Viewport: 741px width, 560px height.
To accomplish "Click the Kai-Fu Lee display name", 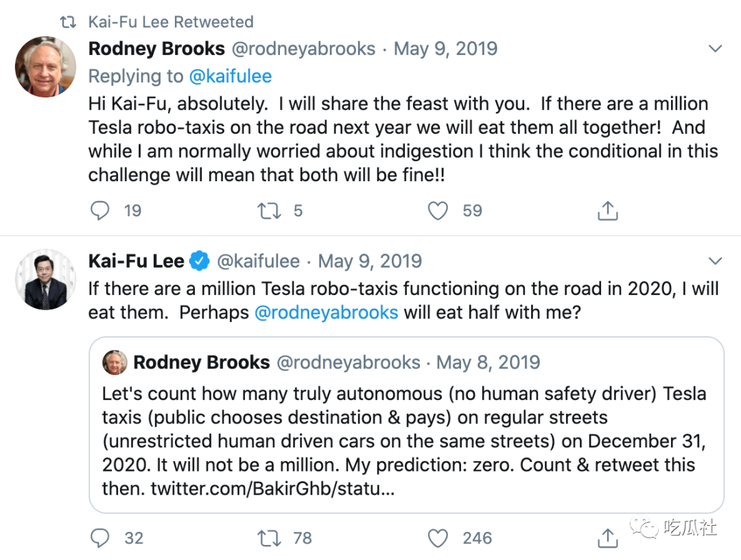I will tap(136, 261).
